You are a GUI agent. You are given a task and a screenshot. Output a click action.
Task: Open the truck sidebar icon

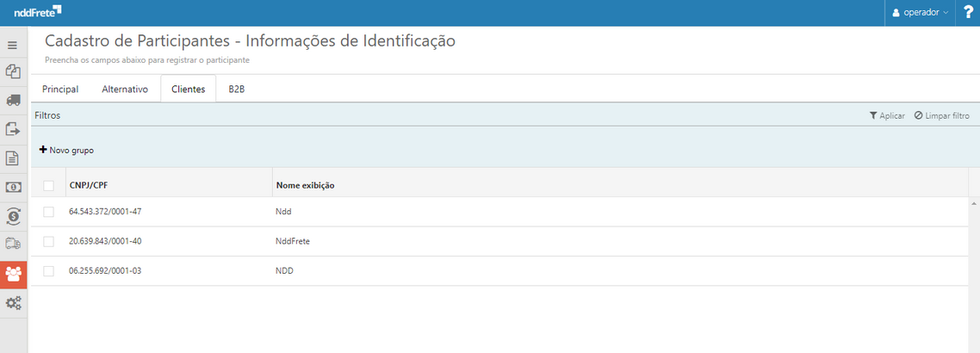click(13, 101)
